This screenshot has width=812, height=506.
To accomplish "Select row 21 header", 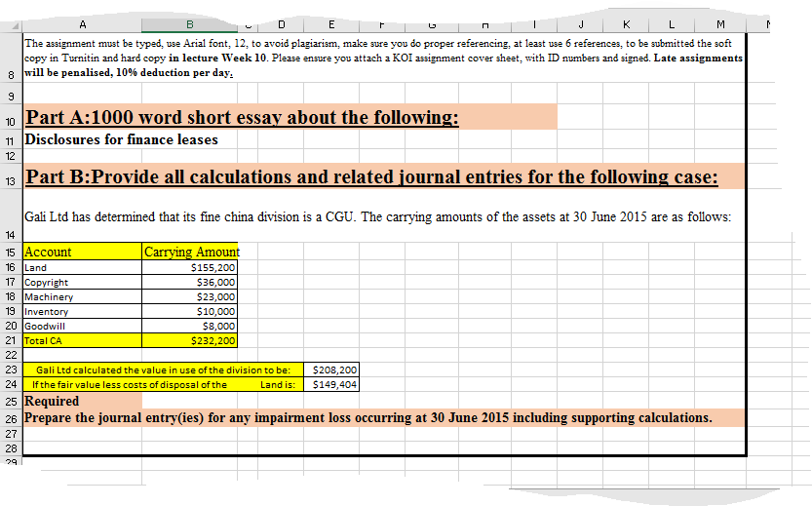I will coord(11,340).
